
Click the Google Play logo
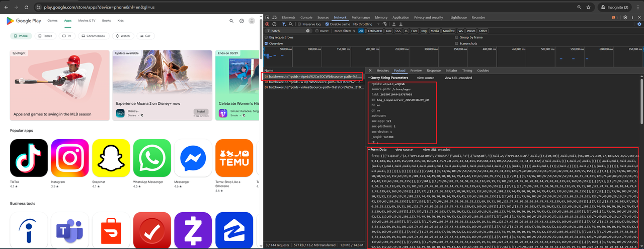pos(24,21)
